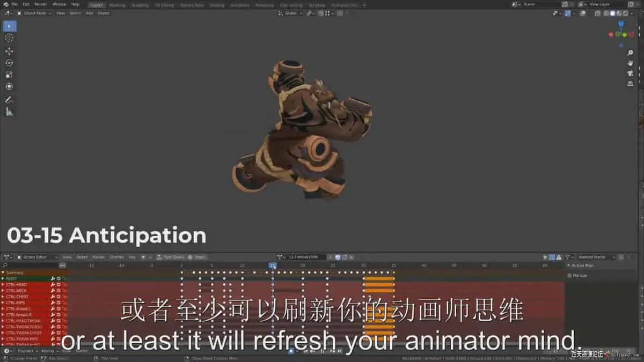This screenshot has height=362, width=644.
Task: Open the Help menu
Action: point(75,4)
